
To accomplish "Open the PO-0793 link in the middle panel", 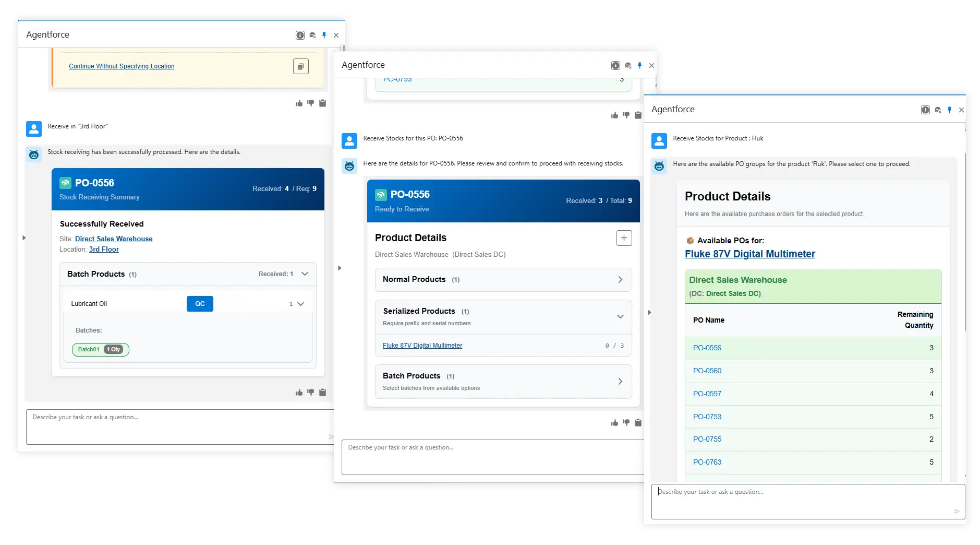I will click(x=397, y=79).
